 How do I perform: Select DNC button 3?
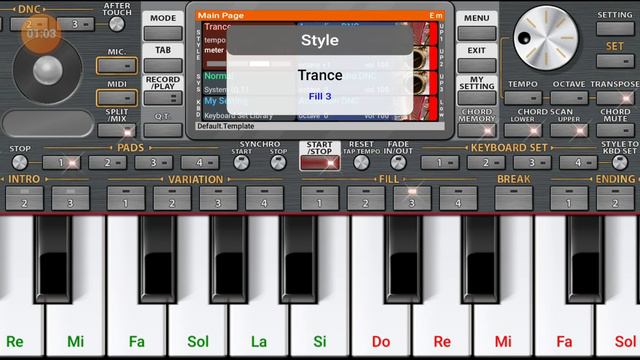pyautogui.click(x=76, y=24)
